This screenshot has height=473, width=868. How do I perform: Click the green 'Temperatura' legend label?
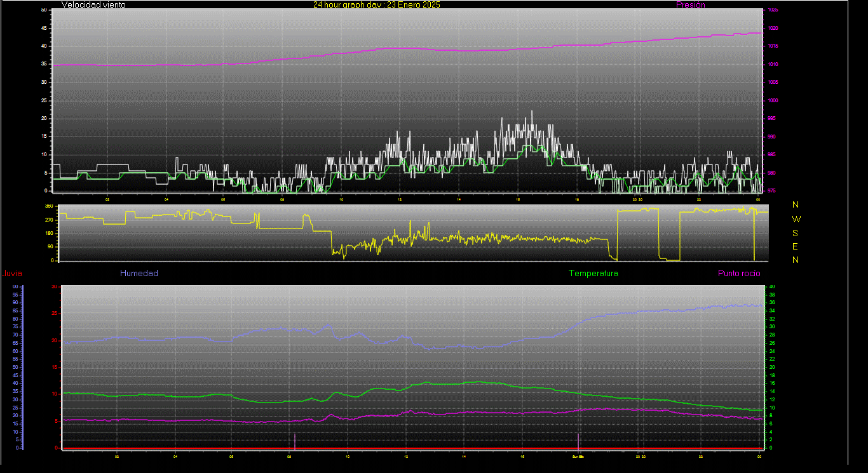tap(593, 273)
